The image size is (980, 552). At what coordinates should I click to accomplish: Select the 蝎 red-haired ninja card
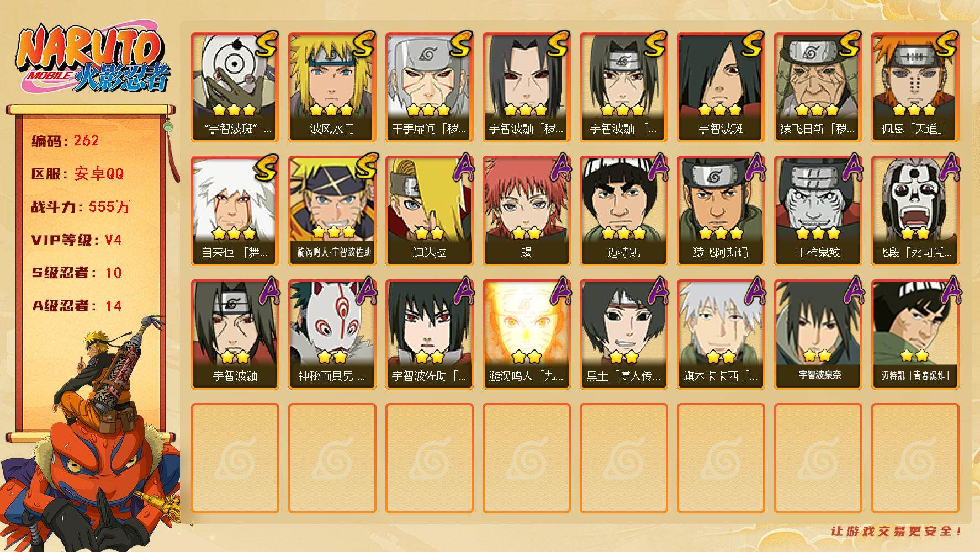tap(526, 211)
